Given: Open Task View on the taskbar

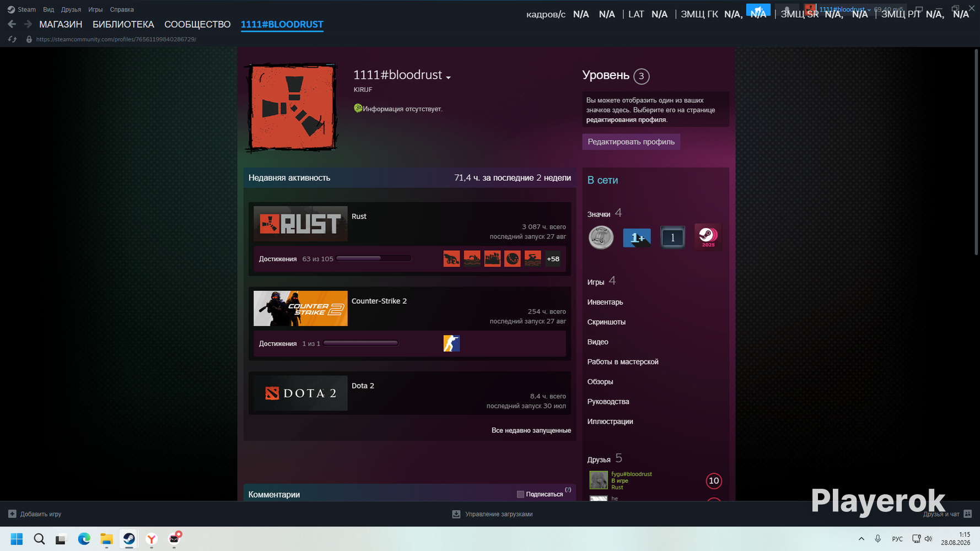Looking at the screenshot, I should coord(61,539).
